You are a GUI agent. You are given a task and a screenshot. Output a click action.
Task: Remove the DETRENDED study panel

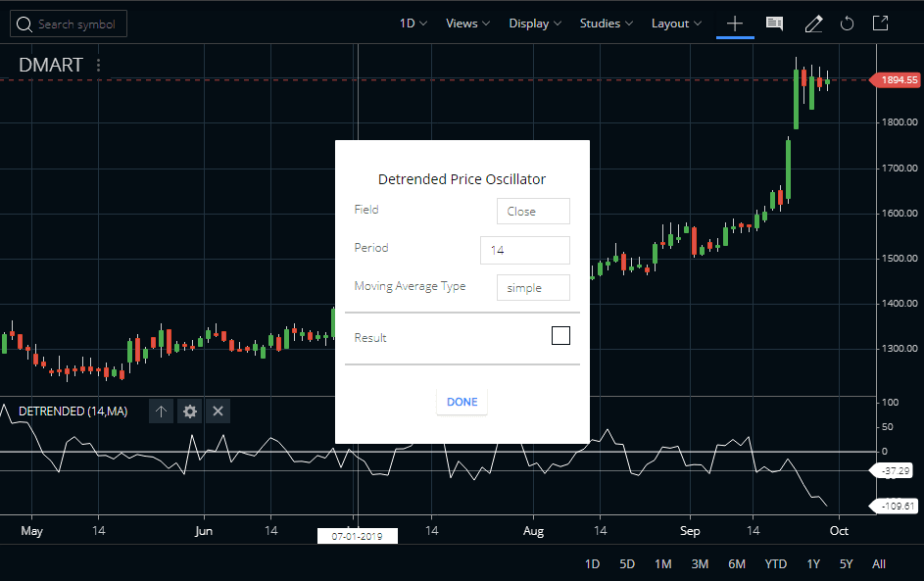pyautogui.click(x=219, y=412)
